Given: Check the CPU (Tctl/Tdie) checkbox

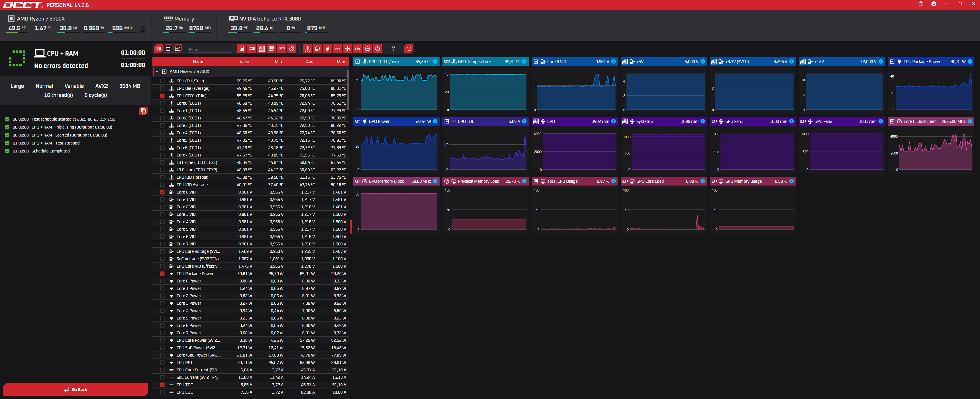Looking at the screenshot, I should (162, 81).
